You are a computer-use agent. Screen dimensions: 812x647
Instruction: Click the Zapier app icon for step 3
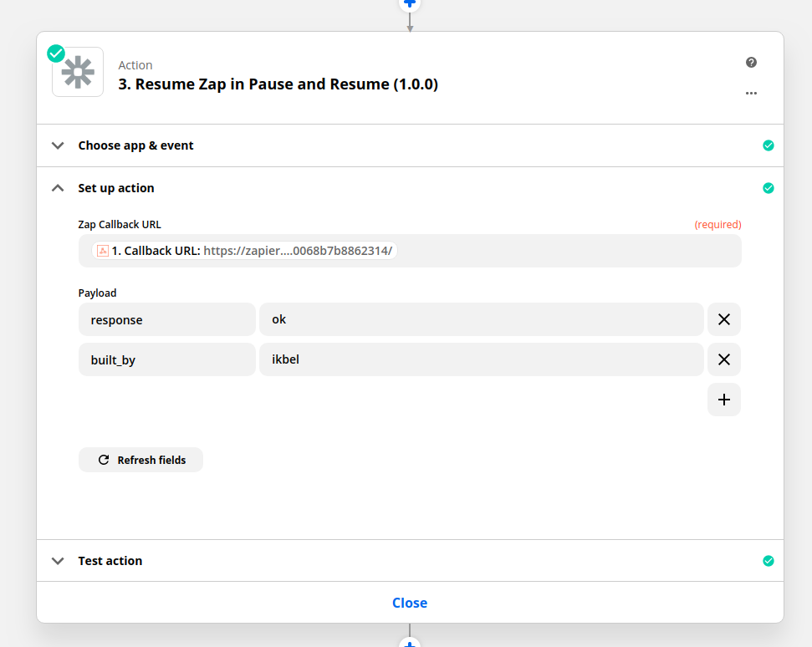(x=78, y=73)
